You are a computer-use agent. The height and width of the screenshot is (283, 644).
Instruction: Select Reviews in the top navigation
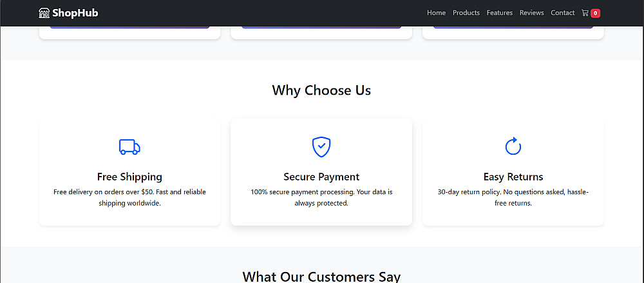pos(532,13)
